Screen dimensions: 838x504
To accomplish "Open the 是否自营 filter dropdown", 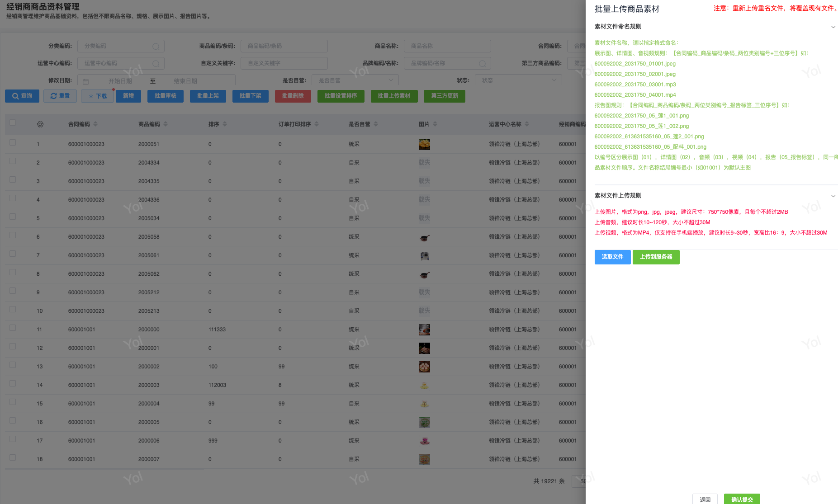I will pyautogui.click(x=355, y=80).
